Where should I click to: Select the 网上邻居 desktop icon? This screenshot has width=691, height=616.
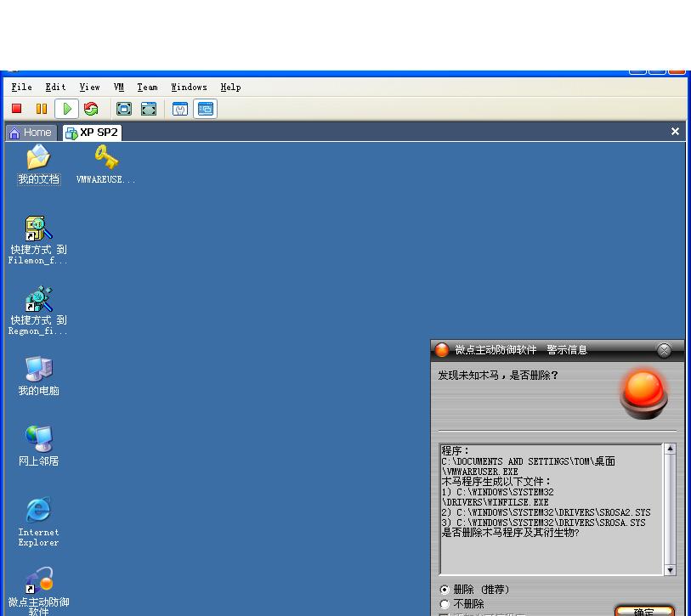[39, 446]
